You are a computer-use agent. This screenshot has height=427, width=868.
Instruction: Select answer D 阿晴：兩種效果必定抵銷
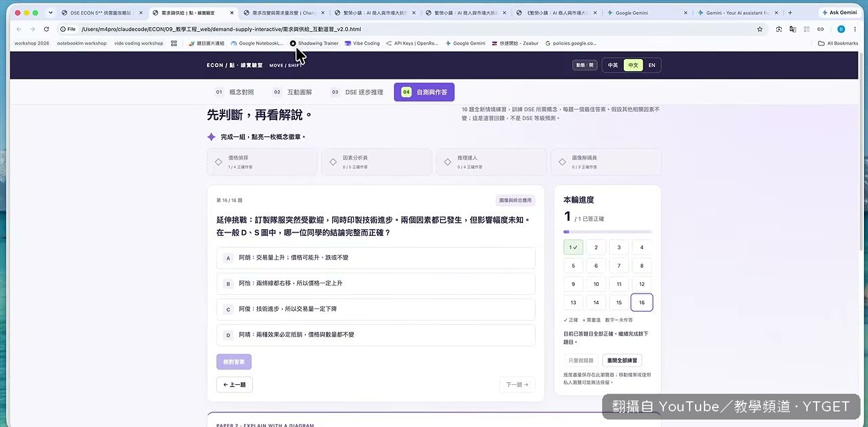pos(376,335)
